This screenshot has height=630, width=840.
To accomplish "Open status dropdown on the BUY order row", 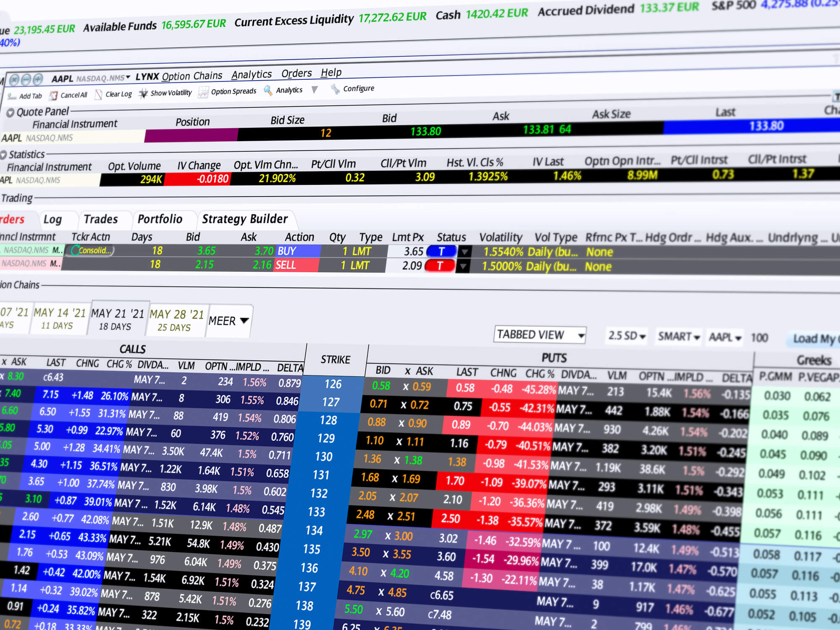I will [x=464, y=252].
